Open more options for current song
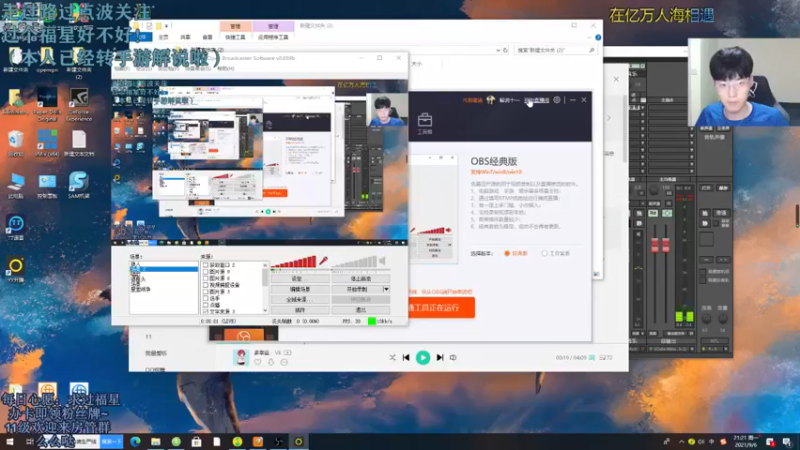Viewport: 800px width, 450px height. click(284, 362)
